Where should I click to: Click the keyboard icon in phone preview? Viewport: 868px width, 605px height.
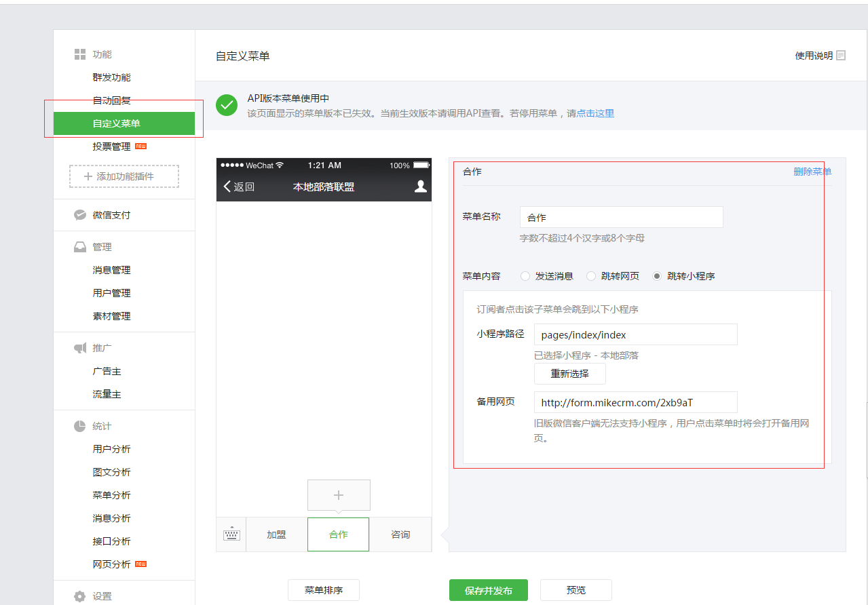tap(231, 534)
